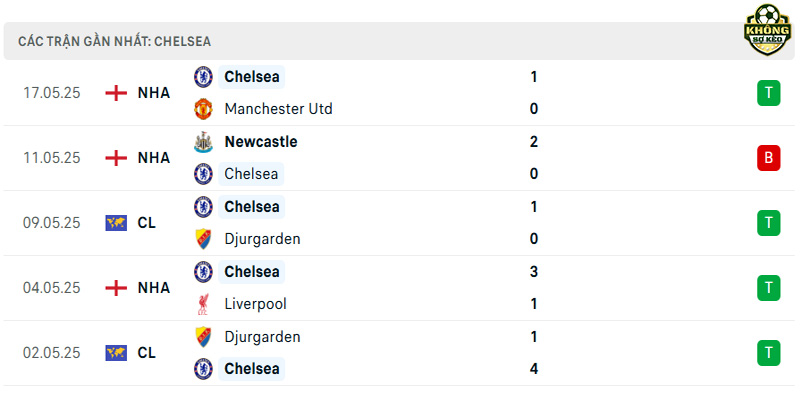Click the Newcastle club crest
This screenshot has width=800, height=400.
[204, 142]
